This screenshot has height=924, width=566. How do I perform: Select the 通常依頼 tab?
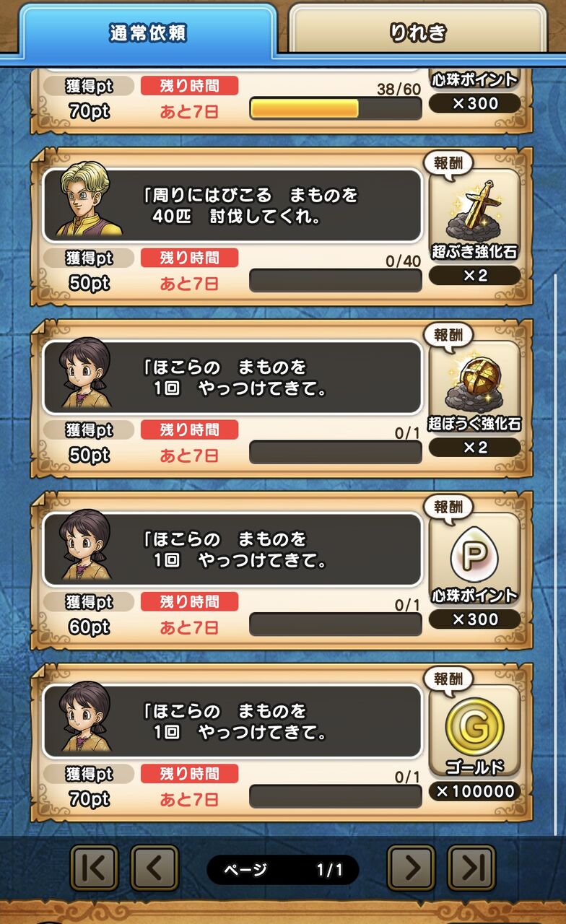(x=148, y=32)
